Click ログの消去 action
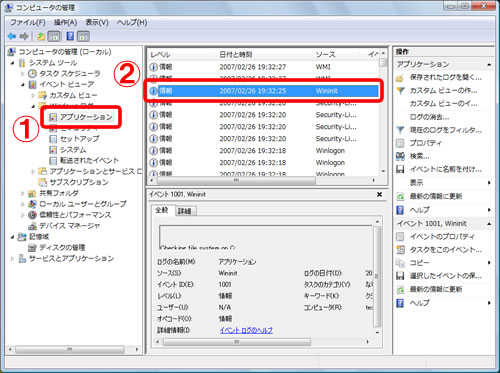 429,117
